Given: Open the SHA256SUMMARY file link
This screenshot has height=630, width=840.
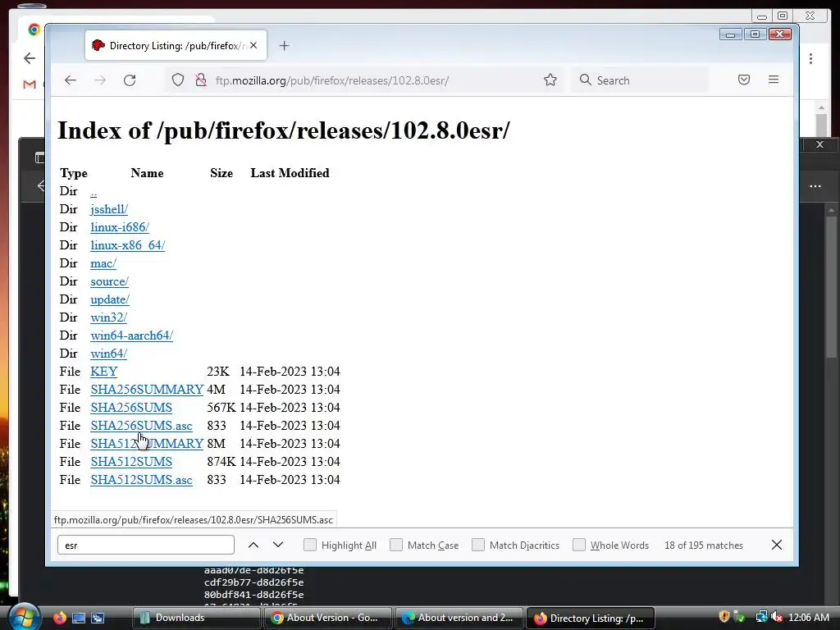Looking at the screenshot, I should (147, 390).
